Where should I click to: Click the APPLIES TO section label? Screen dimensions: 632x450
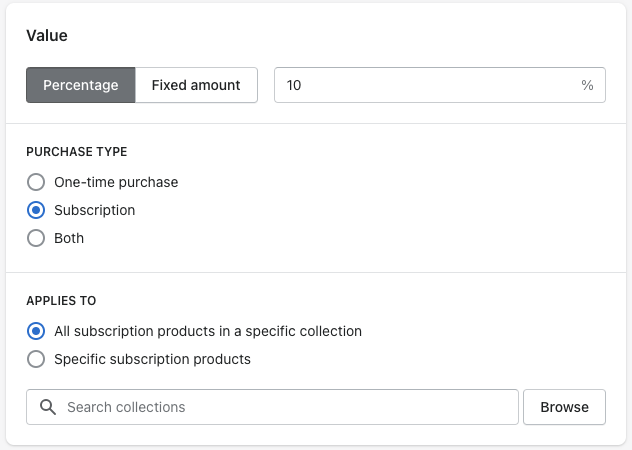(61, 301)
